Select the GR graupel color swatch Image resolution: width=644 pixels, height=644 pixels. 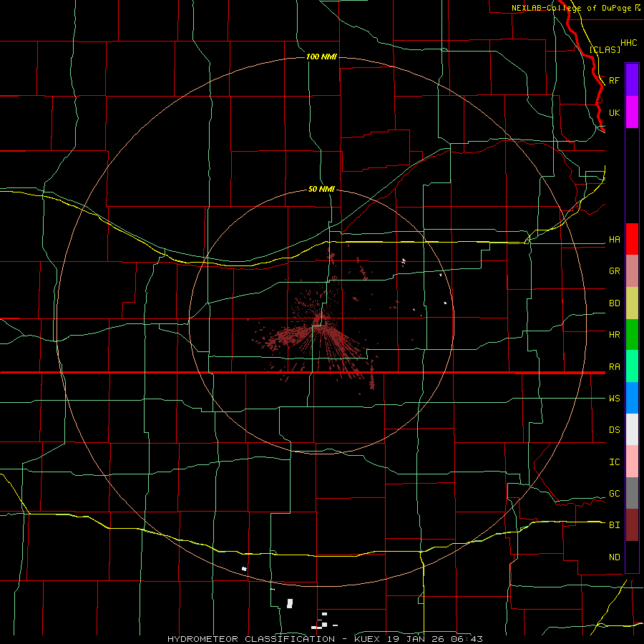[632, 271]
